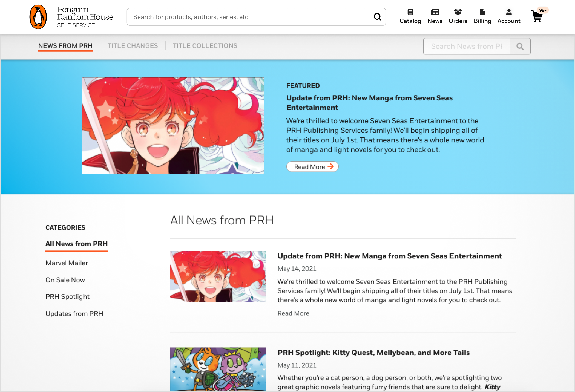
Task: Click the CATEGORIES sidebar heading
Action: pos(65,227)
